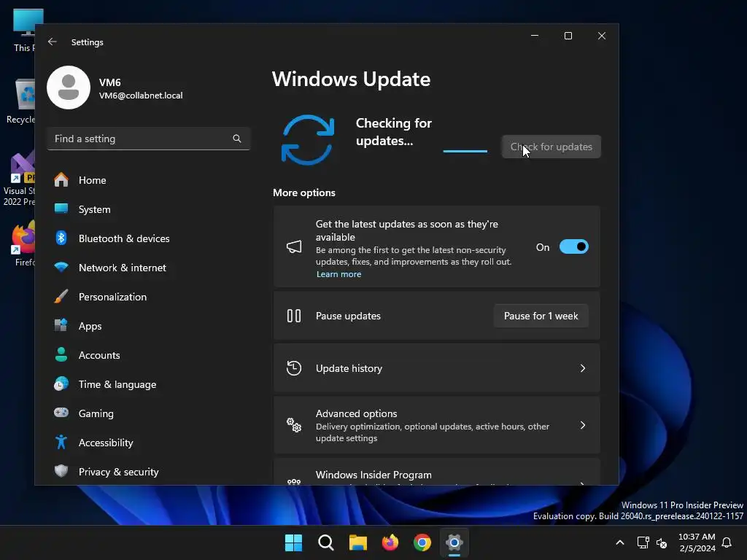Click the search magnifier in Find a setting
Viewport: 747px width, 560px height.
(237, 139)
